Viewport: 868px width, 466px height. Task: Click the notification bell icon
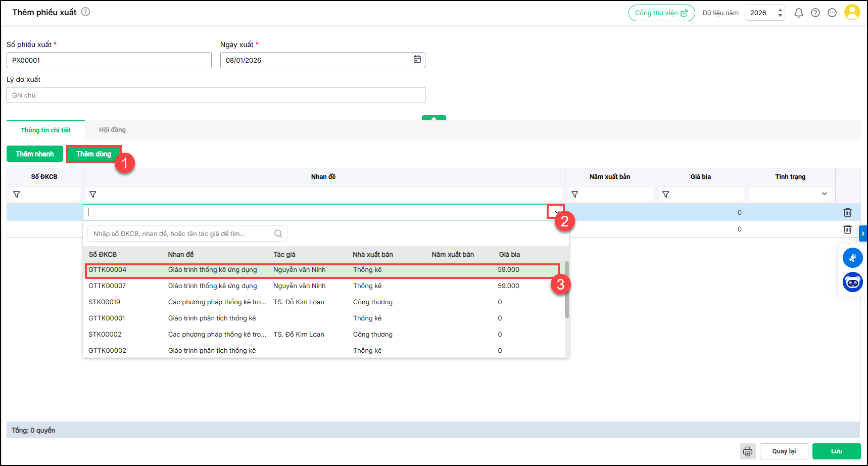coord(798,13)
